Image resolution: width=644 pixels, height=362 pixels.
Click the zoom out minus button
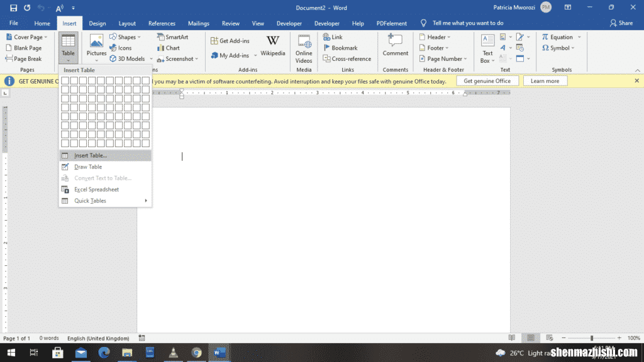pyautogui.click(x=563, y=338)
